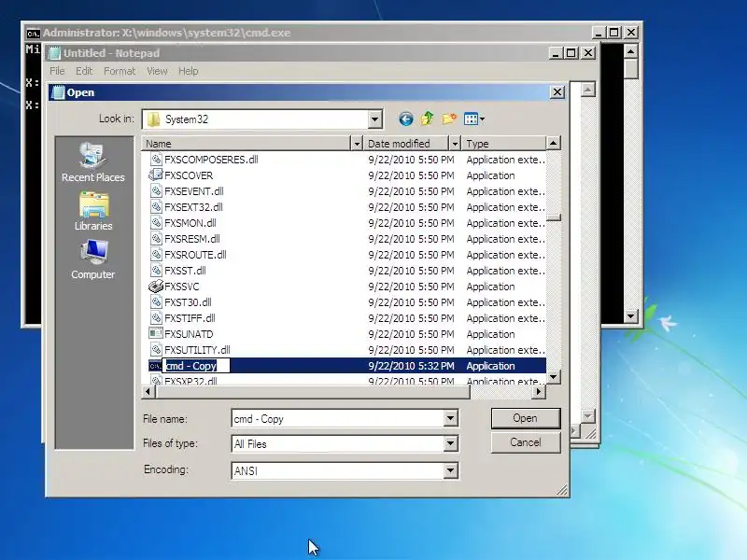Maximize the Notepad window

pos(571,53)
